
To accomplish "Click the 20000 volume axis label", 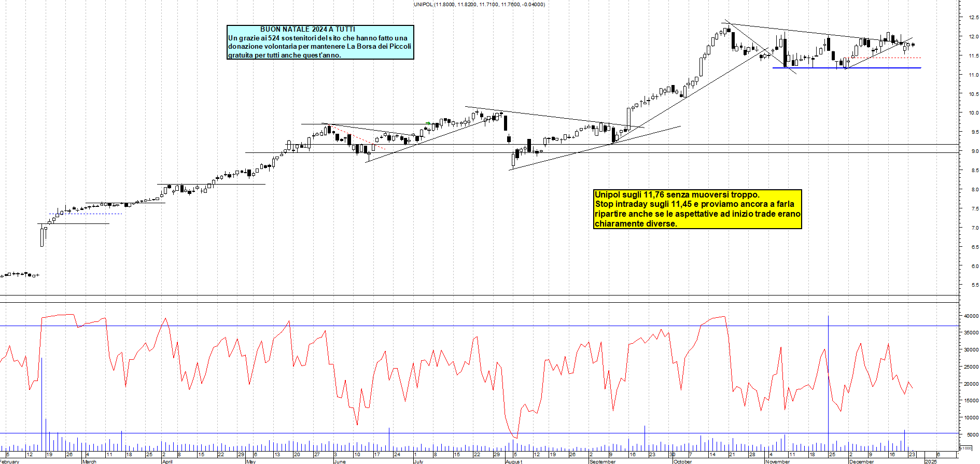I will [x=971, y=384].
